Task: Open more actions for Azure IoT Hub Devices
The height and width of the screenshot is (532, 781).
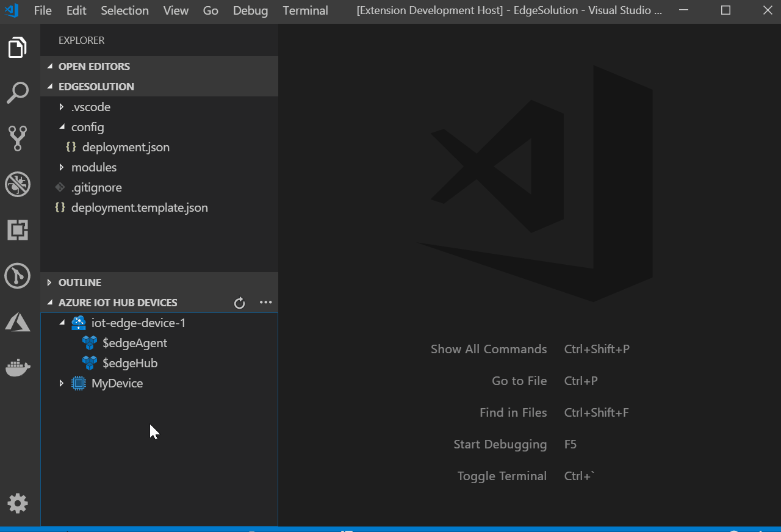Action: pyautogui.click(x=265, y=303)
